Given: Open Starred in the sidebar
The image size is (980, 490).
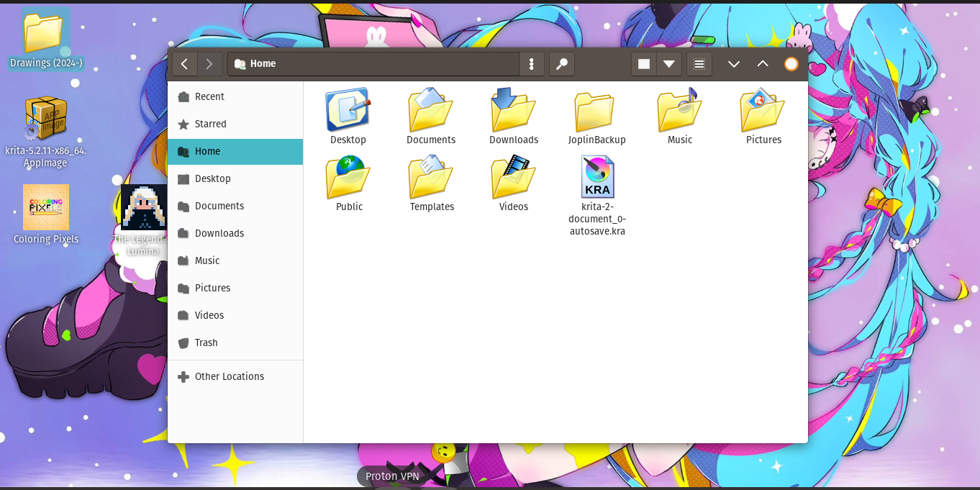Looking at the screenshot, I should (210, 124).
